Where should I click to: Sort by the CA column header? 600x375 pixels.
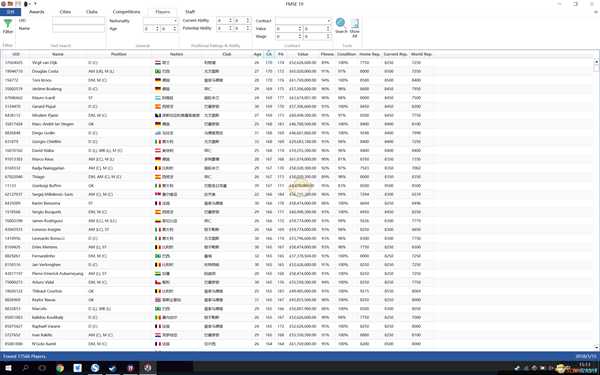(x=269, y=54)
